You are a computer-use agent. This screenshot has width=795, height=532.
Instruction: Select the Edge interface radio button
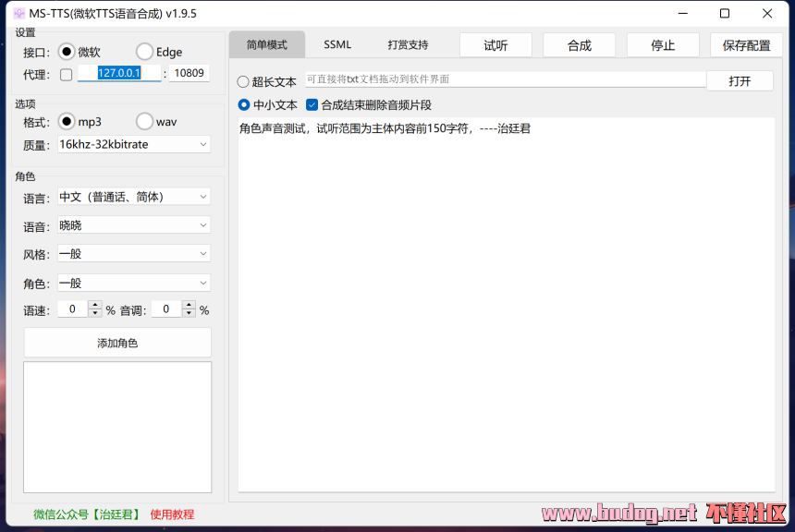pos(144,52)
